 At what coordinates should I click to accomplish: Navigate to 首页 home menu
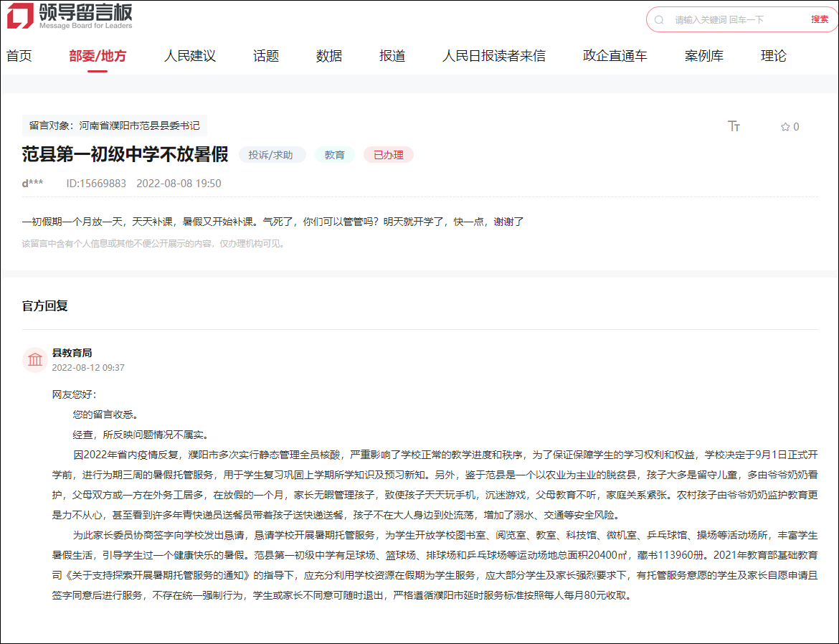[x=19, y=55]
